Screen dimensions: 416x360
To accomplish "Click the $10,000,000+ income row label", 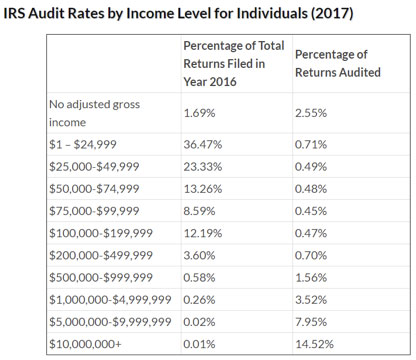I will tap(85, 344).
